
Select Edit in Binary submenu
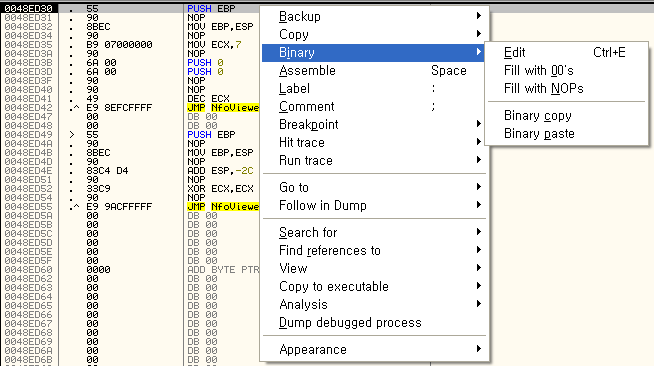pyautogui.click(x=566, y=53)
